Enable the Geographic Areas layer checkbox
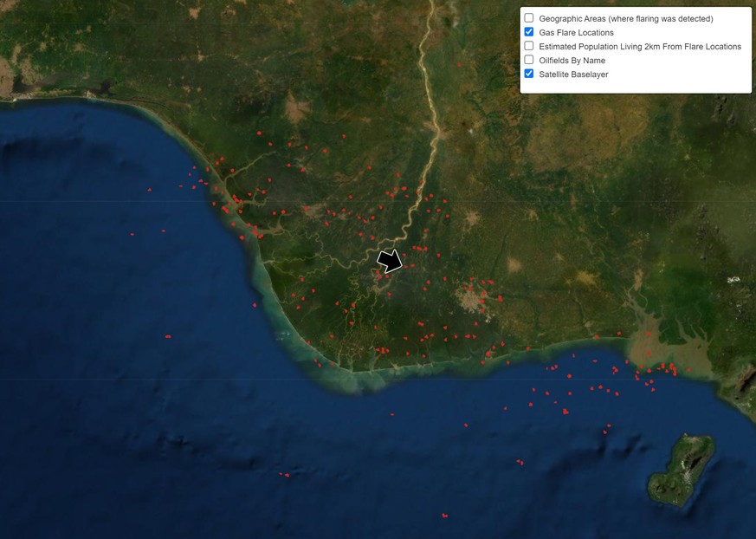 (x=529, y=18)
